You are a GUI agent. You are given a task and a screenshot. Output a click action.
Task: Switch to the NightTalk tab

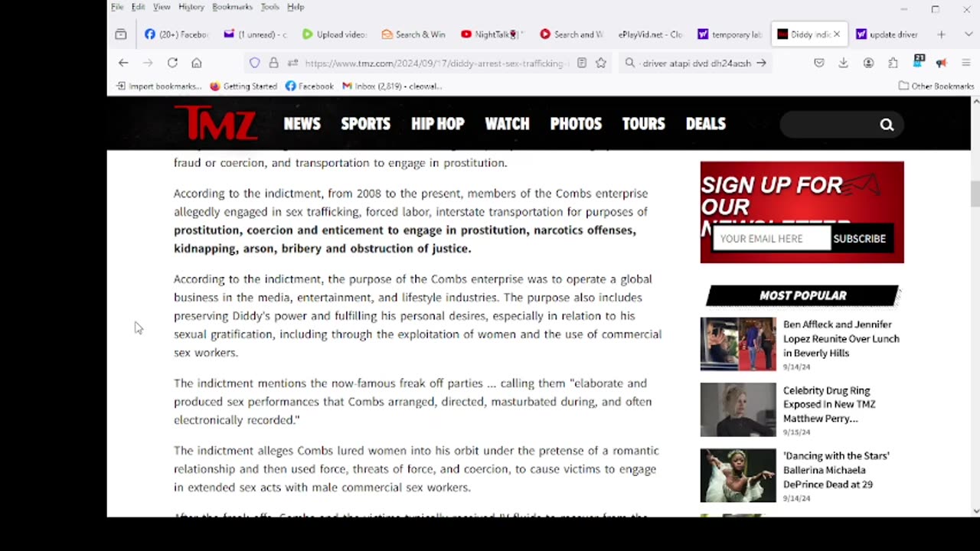(x=492, y=34)
